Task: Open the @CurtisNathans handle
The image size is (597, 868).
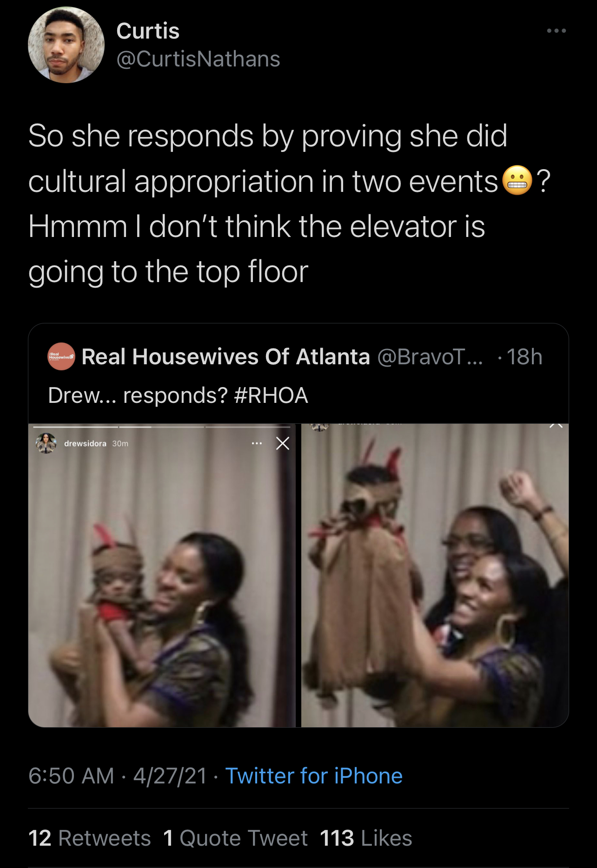Action: click(x=198, y=59)
